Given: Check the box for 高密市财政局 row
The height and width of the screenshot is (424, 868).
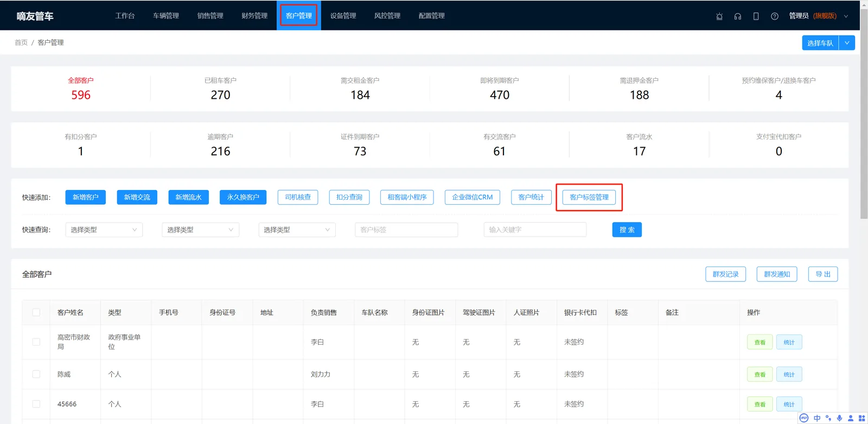Looking at the screenshot, I should (x=36, y=342).
